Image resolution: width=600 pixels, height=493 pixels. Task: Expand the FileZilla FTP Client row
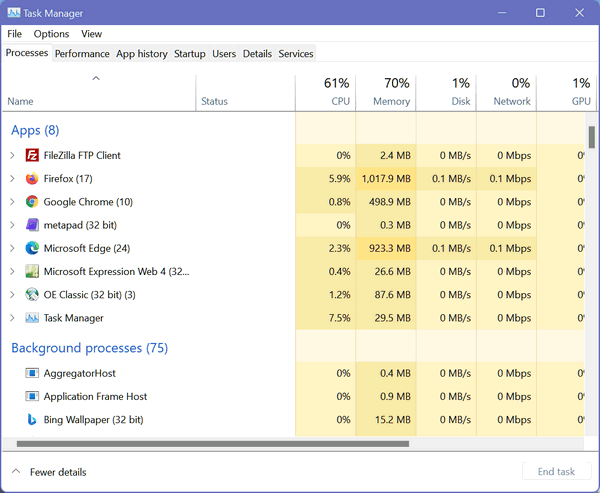coord(12,155)
